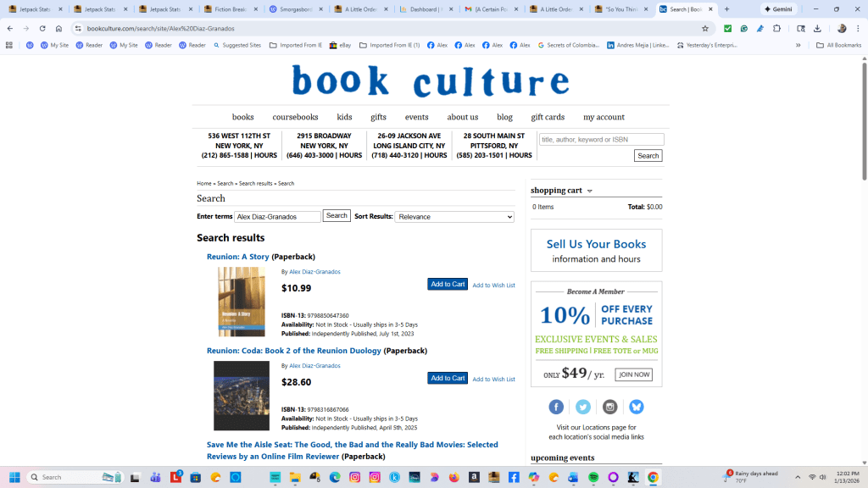868x488 pixels.
Task: Click the Bluesky butterfly social icon
Action: (636, 407)
